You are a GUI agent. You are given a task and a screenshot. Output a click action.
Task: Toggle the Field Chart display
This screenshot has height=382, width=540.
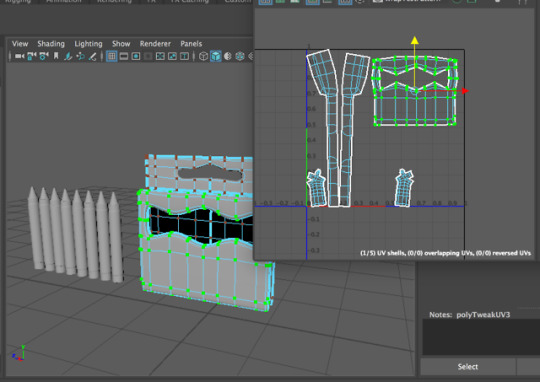click(x=160, y=56)
